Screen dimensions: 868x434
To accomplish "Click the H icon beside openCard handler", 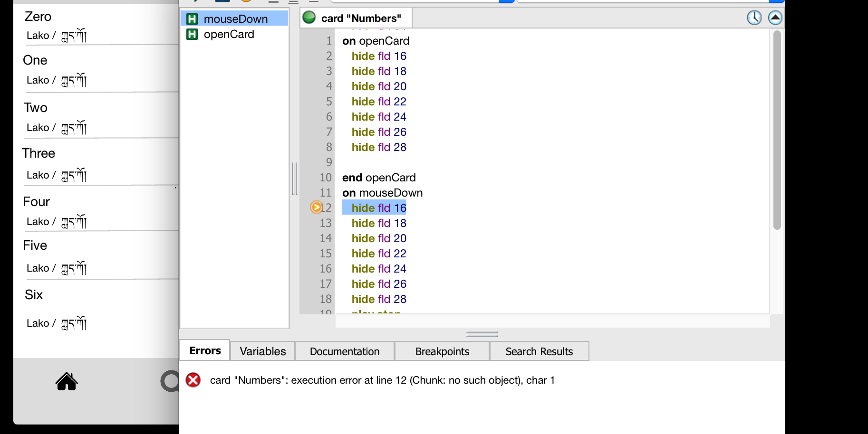I will [x=192, y=34].
